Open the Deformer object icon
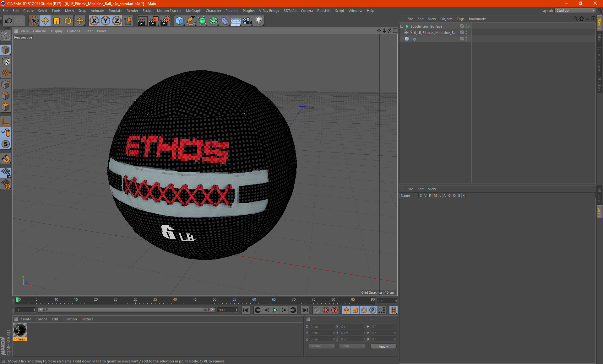This screenshot has width=603, height=364. [225, 21]
